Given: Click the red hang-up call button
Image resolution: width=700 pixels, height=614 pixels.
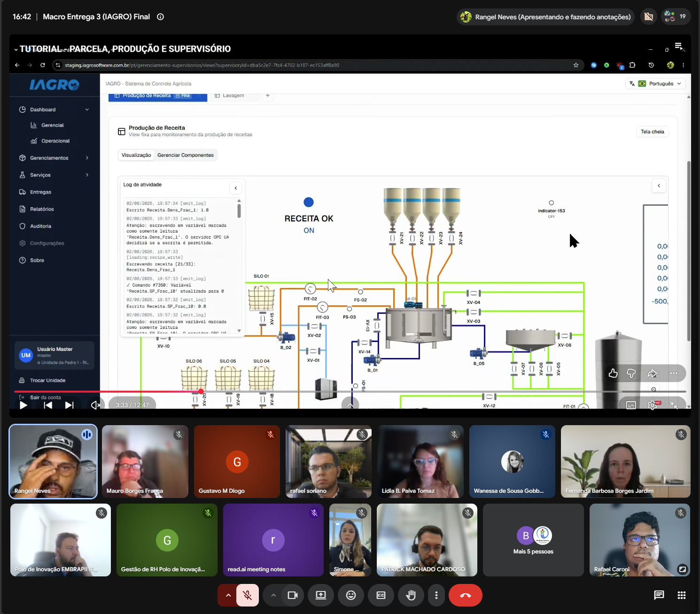Looking at the screenshot, I should [465, 595].
